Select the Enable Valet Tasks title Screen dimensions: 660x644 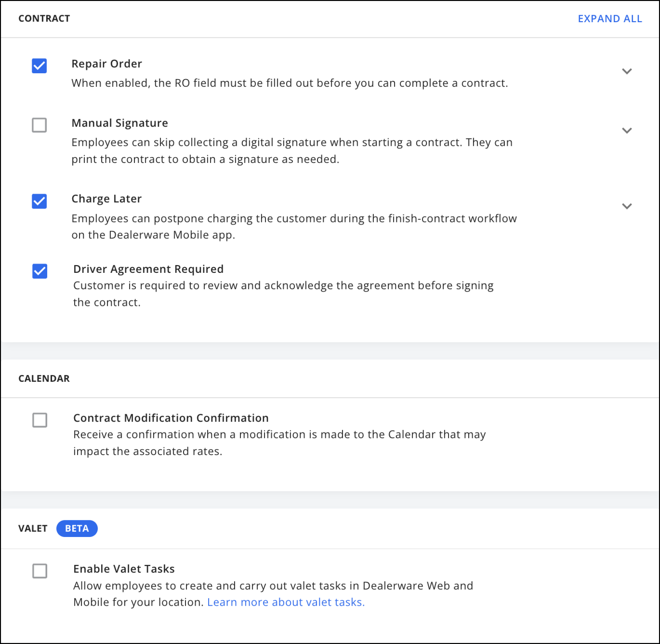click(x=124, y=569)
